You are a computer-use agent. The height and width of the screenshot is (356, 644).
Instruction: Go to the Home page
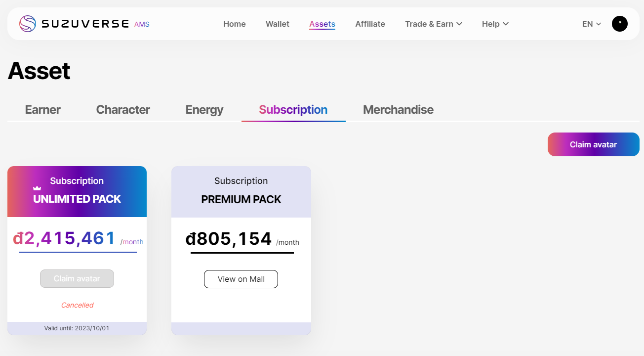(234, 24)
